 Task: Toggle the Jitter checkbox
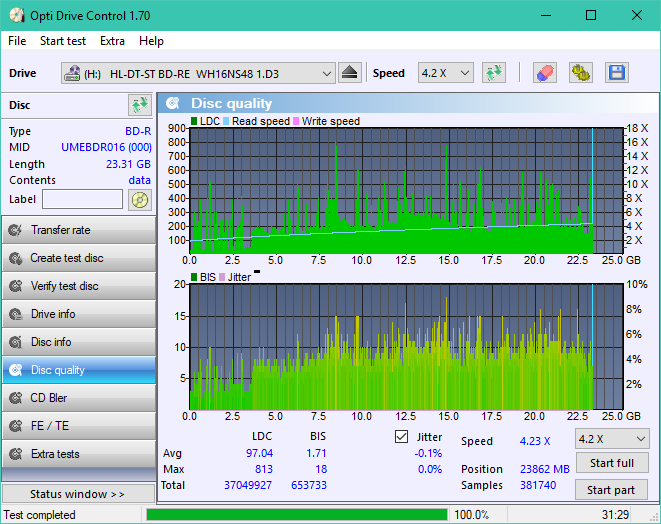click(402, 437)
